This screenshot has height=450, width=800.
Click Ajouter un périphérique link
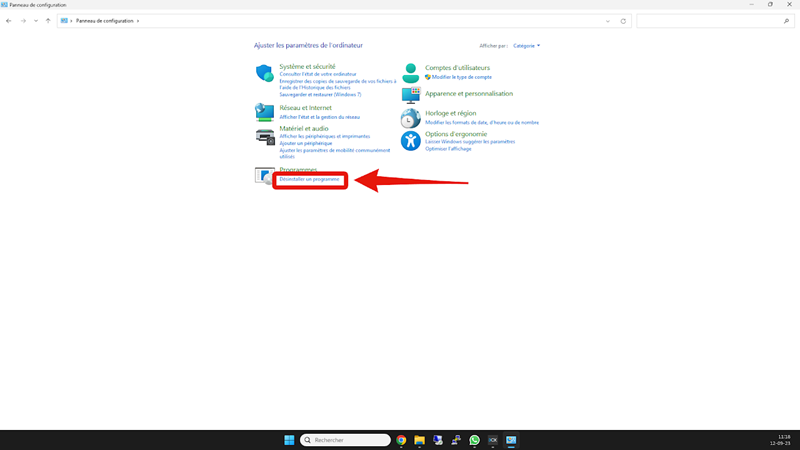point(306,143)
